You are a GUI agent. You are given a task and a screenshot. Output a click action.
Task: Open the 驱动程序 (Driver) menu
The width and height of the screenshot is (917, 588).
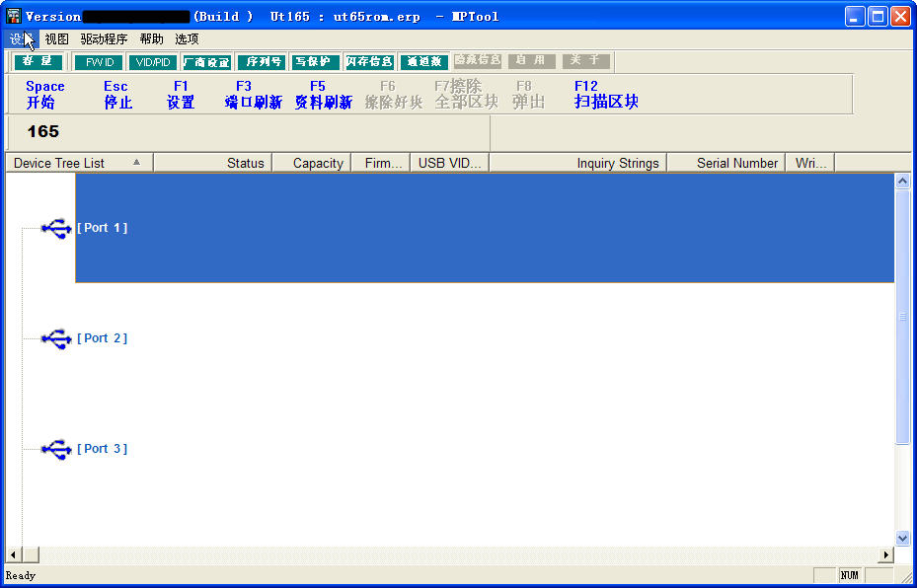point(104,39)
